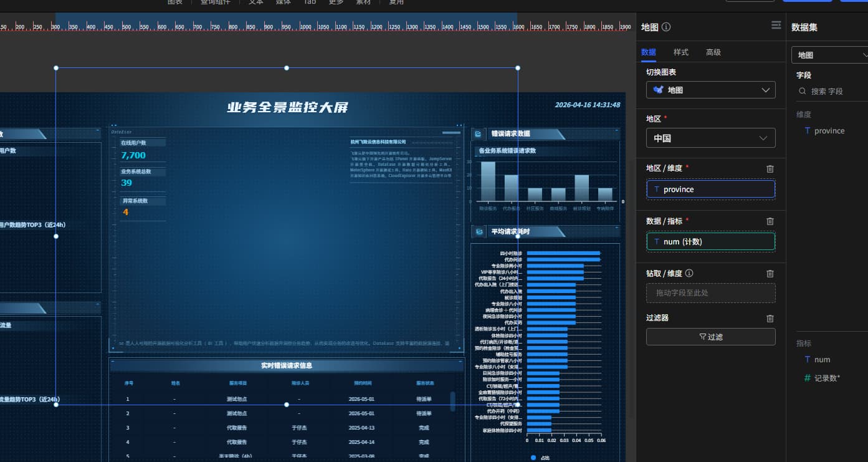Clear 钻取/维度 using its trash icon
This screenshot has width=868, height=462.
770,274
